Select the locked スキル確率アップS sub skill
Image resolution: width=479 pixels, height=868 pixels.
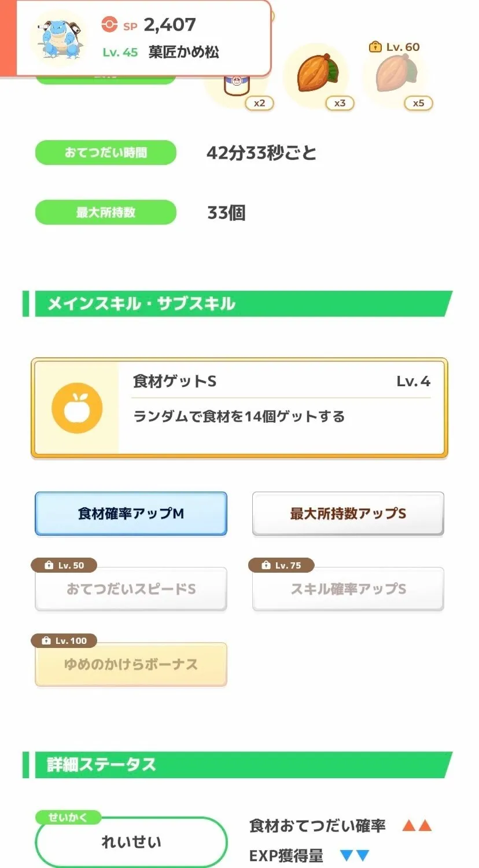click(348, 590)
